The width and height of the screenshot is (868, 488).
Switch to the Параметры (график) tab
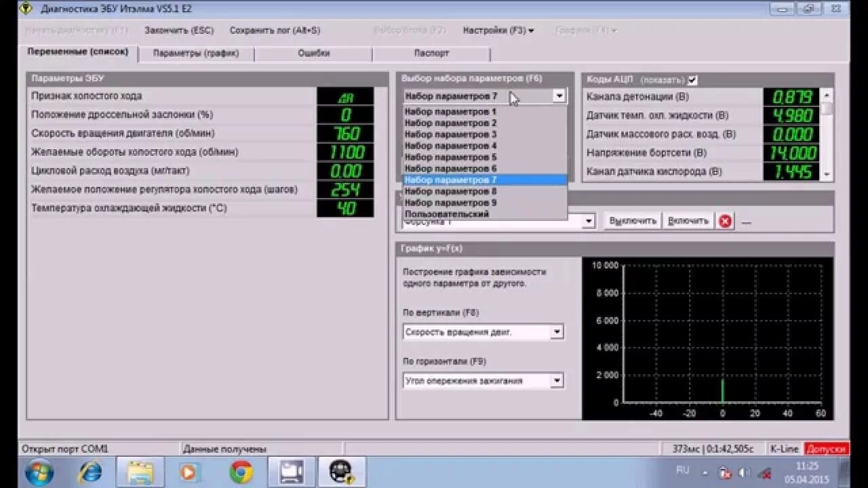(196, 54)
